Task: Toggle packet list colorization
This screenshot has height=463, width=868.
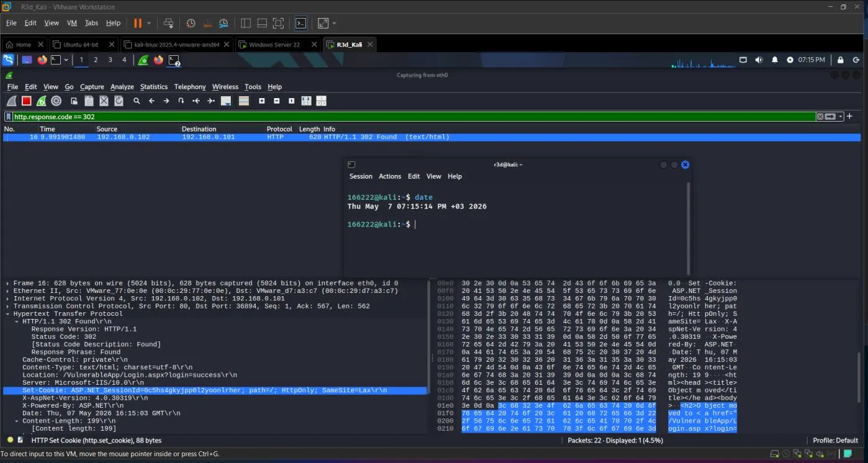Action: point(244,101)
